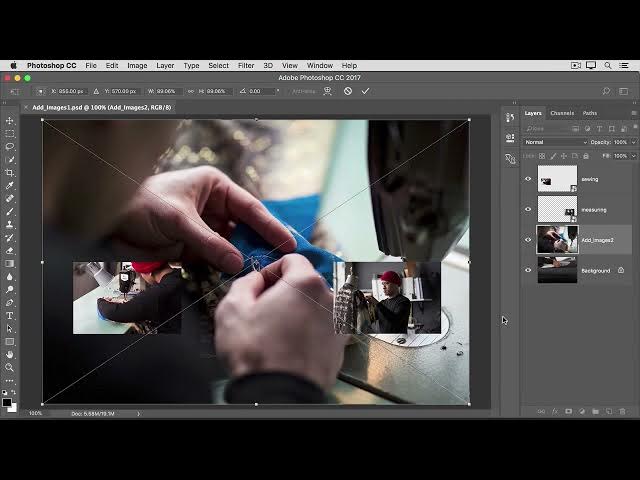Select the Horizontal Type tool
This screenshot has height=480, width=640.
pos(10,315)
